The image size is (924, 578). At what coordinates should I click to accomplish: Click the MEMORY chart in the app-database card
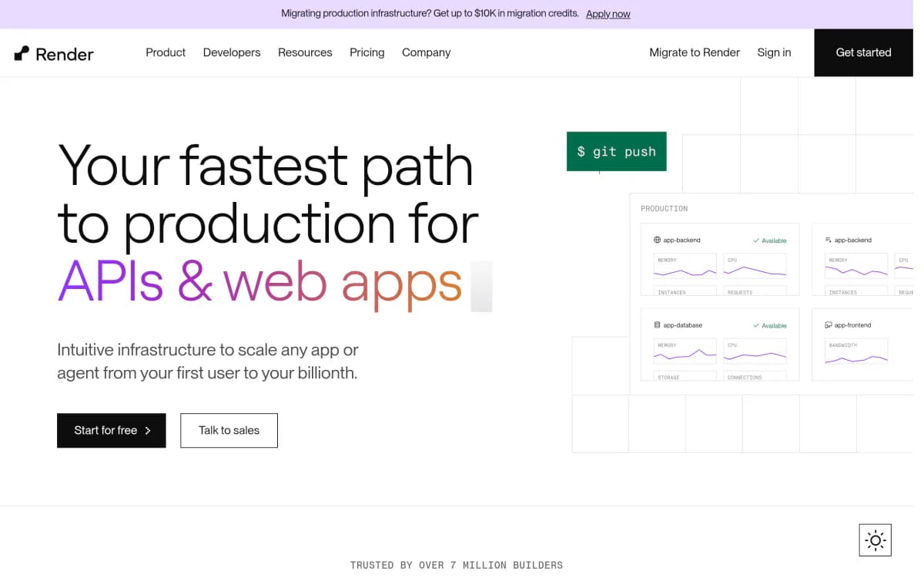point(685,351)
